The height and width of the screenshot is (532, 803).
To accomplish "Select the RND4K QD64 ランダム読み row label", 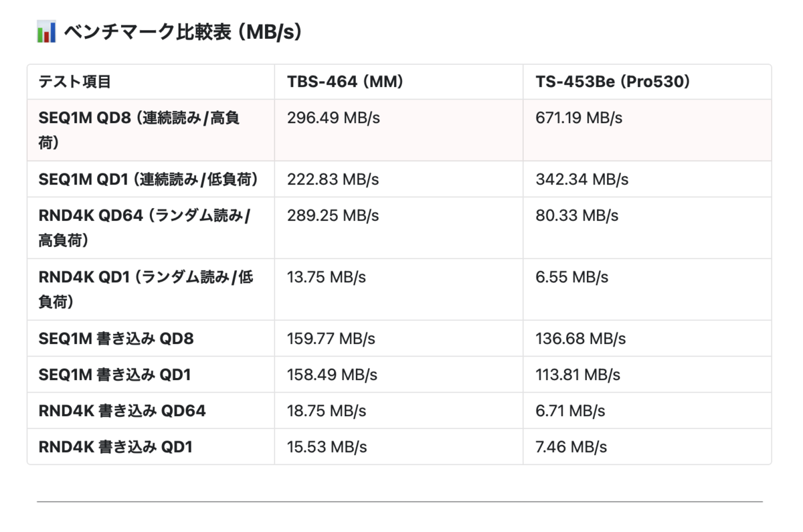I will 145,228.
